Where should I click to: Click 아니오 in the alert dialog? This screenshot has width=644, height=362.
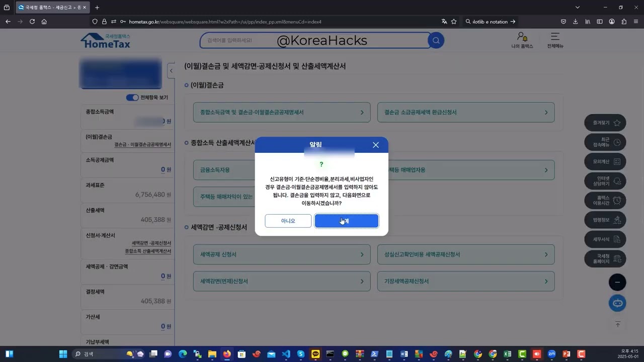click(x=288, y=221)
